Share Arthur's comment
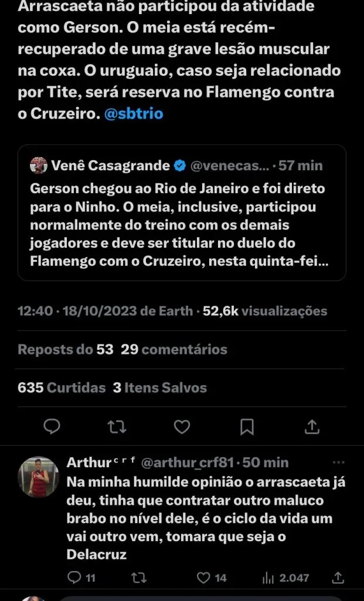Image resolution: width=364 pixels, height=601 pixels. click(339, 578)
